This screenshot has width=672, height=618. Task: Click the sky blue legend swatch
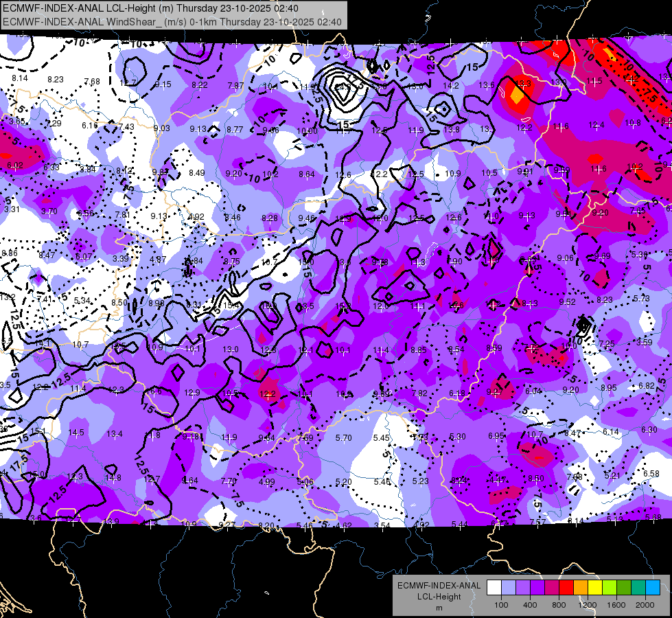tap(653, 588)
